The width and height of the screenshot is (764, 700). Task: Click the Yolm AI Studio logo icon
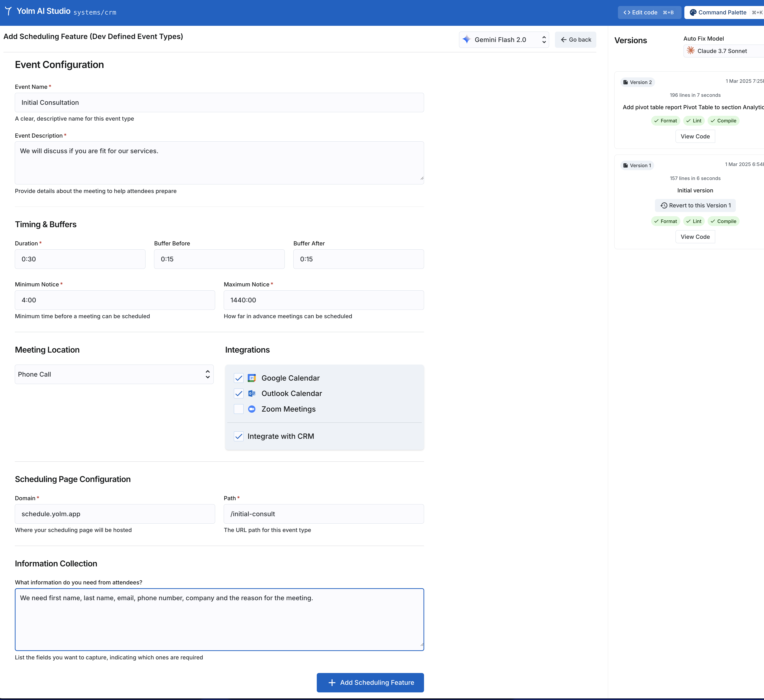pos(8,11)
